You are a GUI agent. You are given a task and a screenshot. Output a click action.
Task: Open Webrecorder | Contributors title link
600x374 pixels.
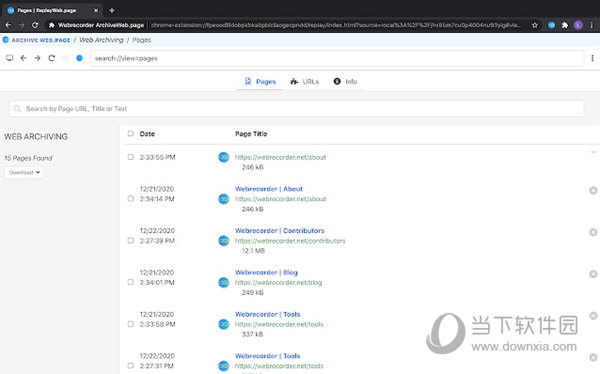tap(280, 230)
